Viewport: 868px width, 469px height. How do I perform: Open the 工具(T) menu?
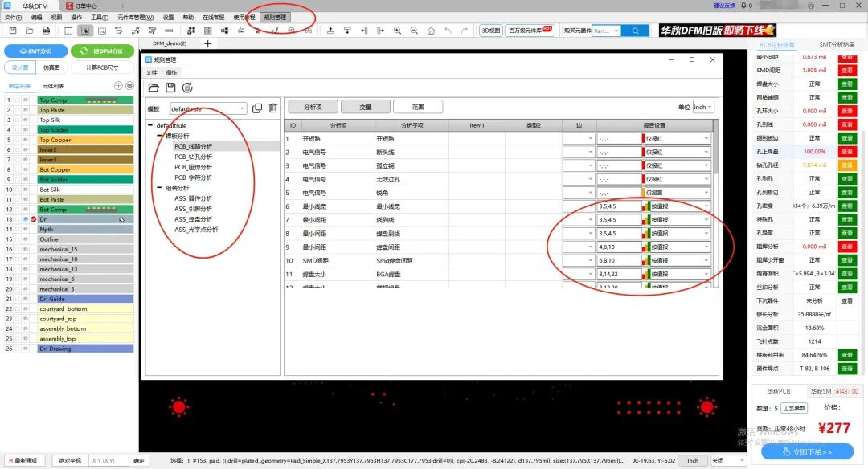coord(100,17)
